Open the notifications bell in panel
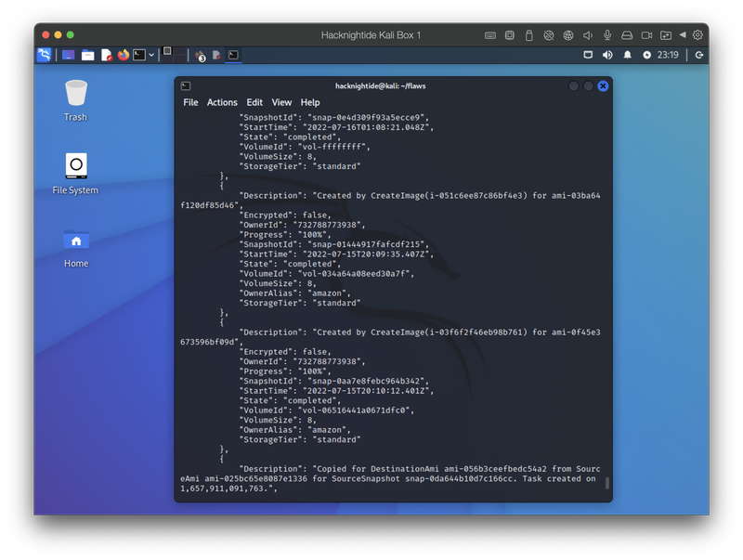 [627, 55]
